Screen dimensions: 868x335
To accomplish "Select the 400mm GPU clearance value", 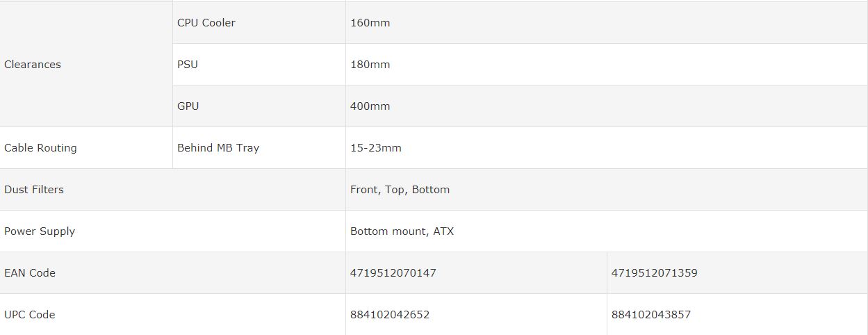I will [x=370, y=106].
